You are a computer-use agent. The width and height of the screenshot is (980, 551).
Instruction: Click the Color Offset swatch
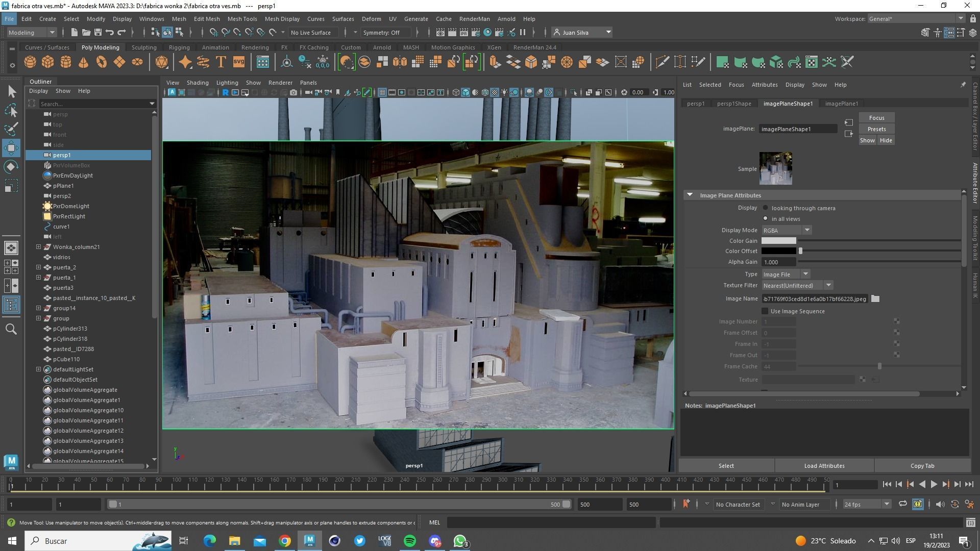click(778, 251)
